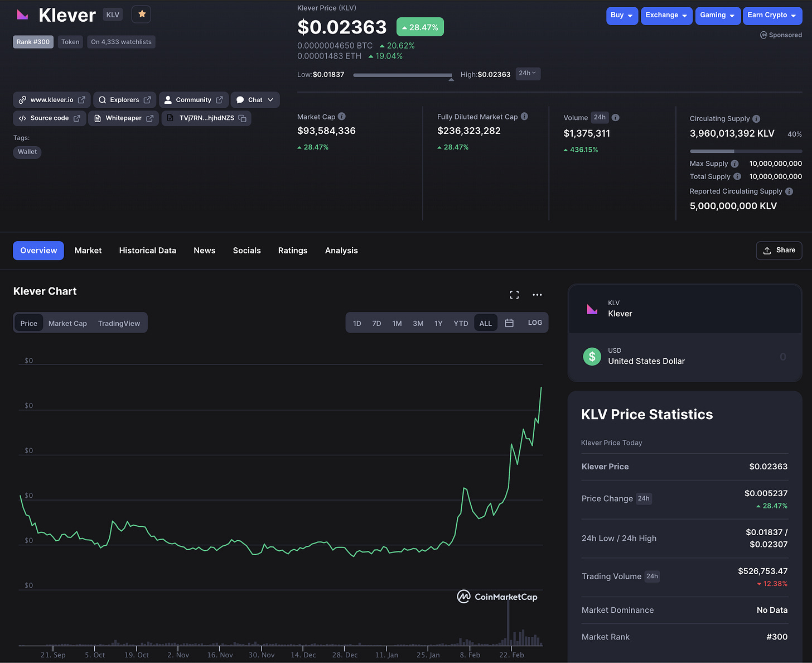Select 1D chart range
This screenshot has width=812, height=663.
pyautogui.click(x=357, y=323)
